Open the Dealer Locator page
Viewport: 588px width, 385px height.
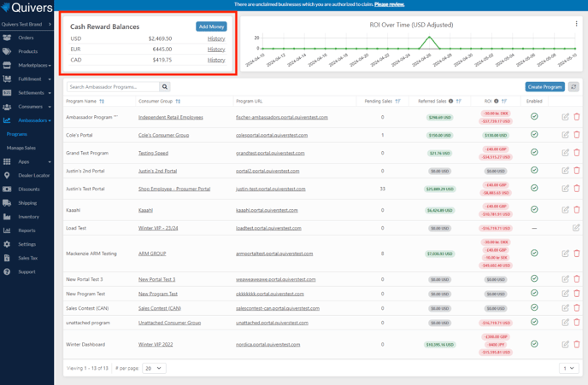pos(33,175)
